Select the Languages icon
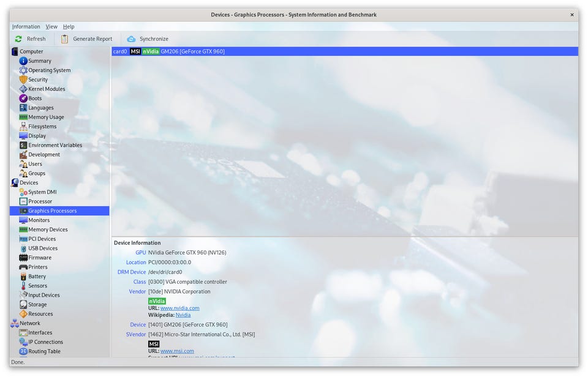This screenshot has width=588, height=377. pos(23,108)
